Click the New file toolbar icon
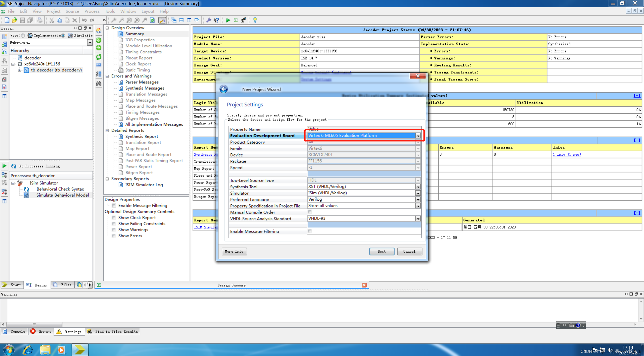This screenshot has height=356, width=644. coord(7,20)
